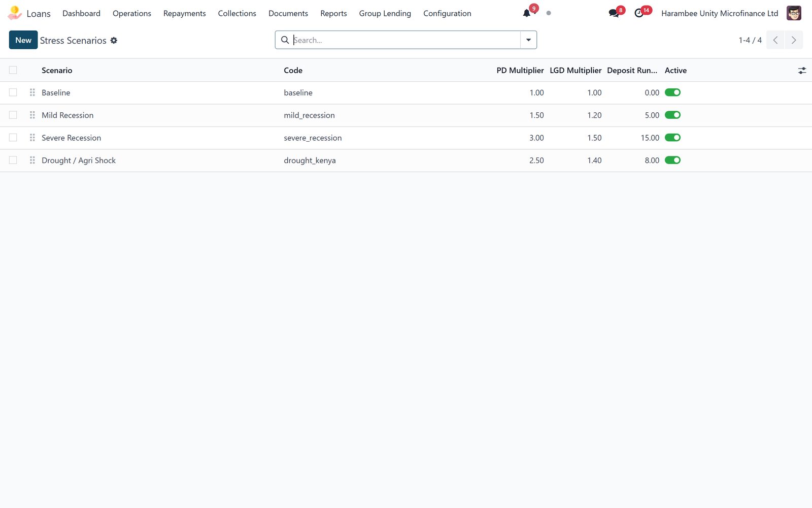
Task: Click into the Search input field
Action: (406, 40)
